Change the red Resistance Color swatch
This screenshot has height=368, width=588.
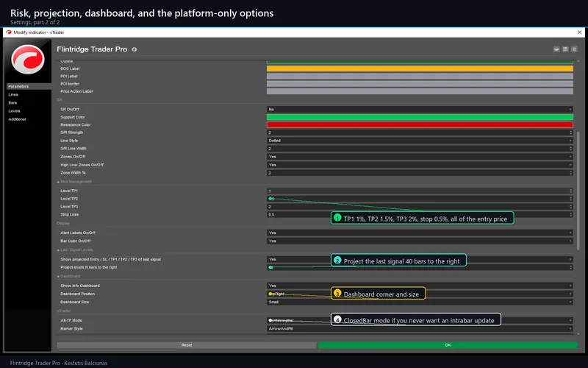click(x=420, y=124)
